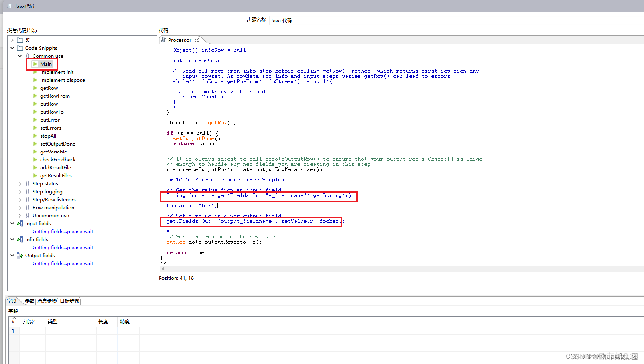Click Getting fields link under Output fields

tap(63, 264)
